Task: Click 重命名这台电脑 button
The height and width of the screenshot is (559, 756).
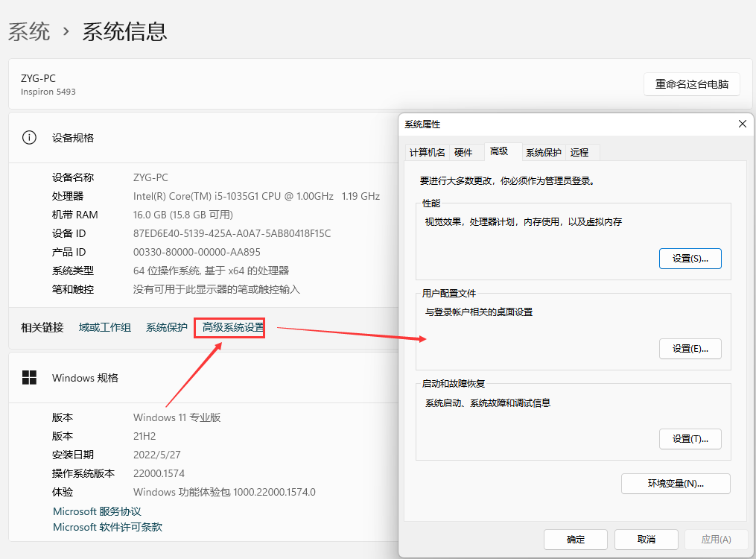Action: coord(691,84)
